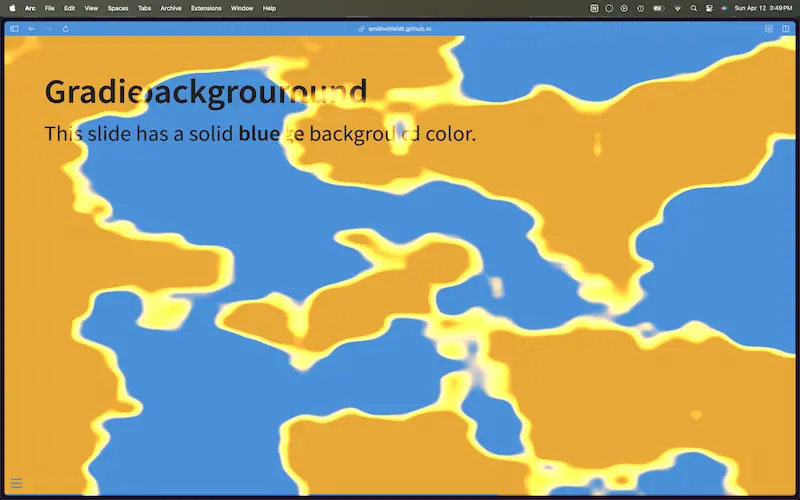This screenshot has height=500, width=800.
Task: Activate Siri from menu bar
Action: (724, 8)
